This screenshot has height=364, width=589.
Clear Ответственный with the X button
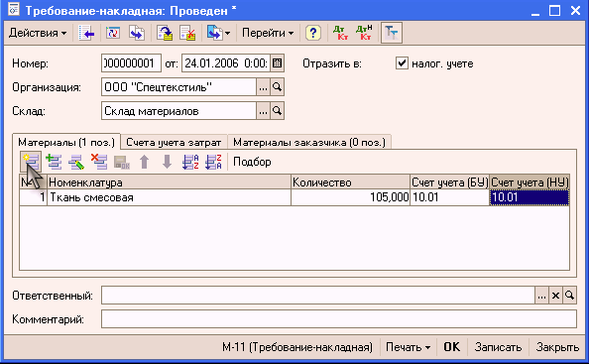[555, 296]
